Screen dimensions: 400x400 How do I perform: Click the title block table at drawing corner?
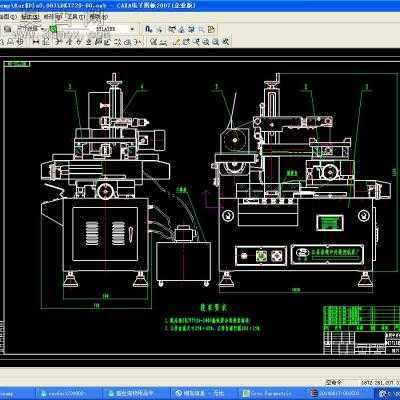click(361, 329)
